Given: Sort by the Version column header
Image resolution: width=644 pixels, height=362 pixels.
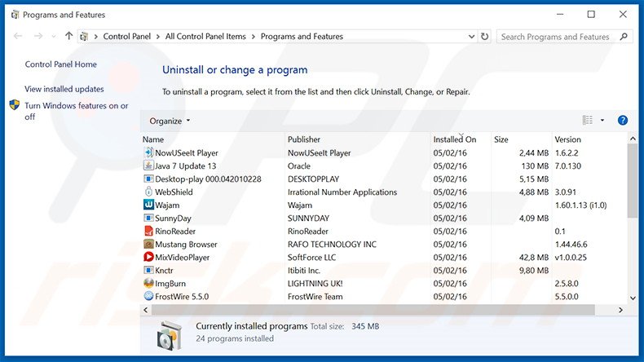Looking at the screenshot, I should coord(589,139).
